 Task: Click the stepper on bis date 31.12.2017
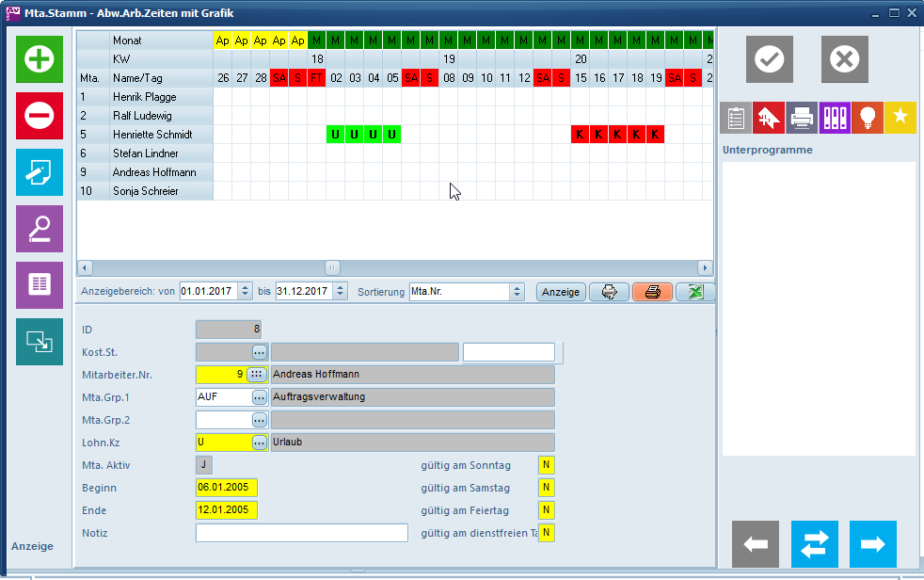click(340, 292)
